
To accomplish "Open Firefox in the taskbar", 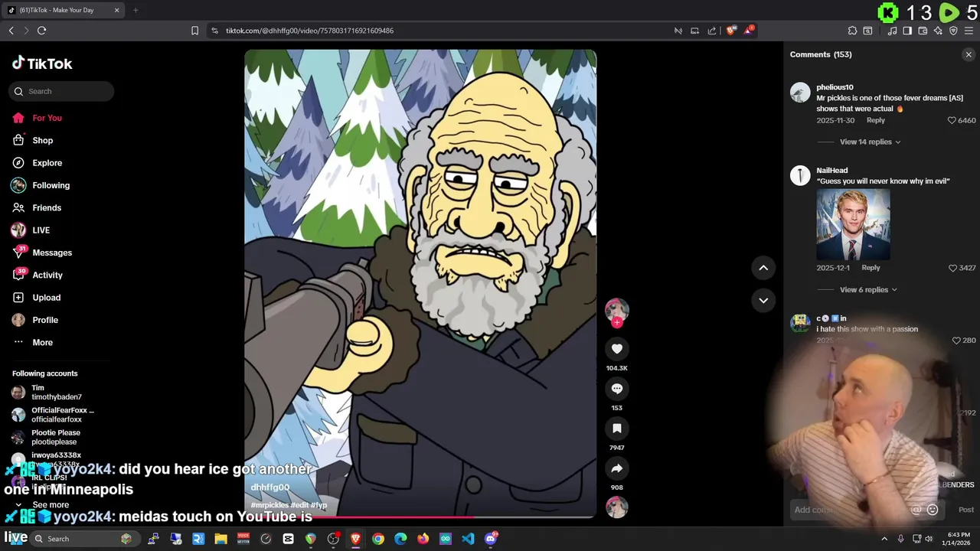I will point(423,539).
